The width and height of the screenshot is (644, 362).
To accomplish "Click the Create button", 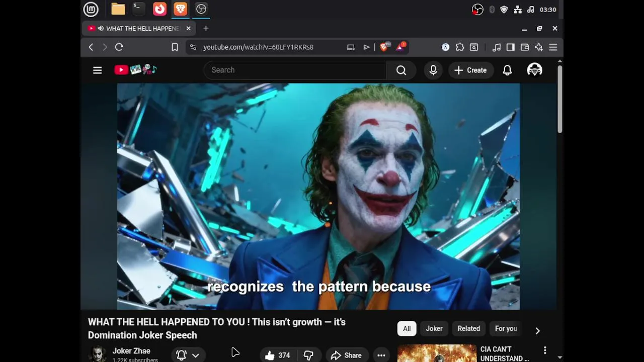I will (470, 70).
